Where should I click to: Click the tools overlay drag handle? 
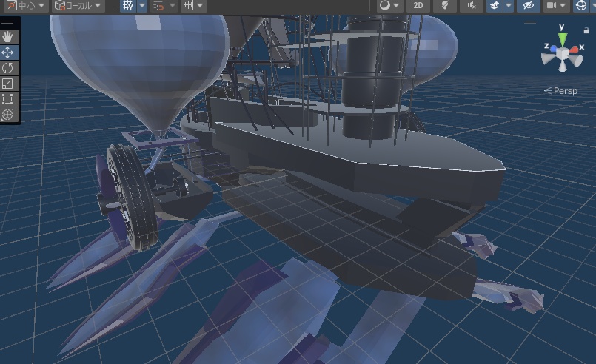click(7, 22)
